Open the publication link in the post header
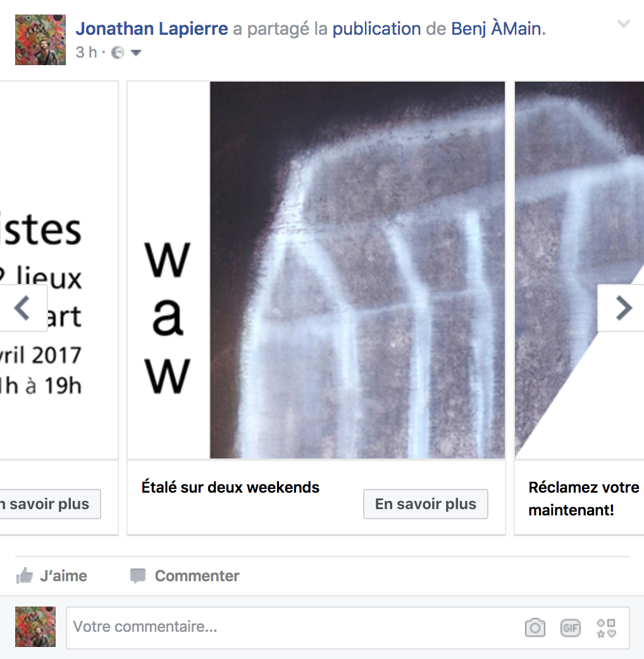 [376, 28]
